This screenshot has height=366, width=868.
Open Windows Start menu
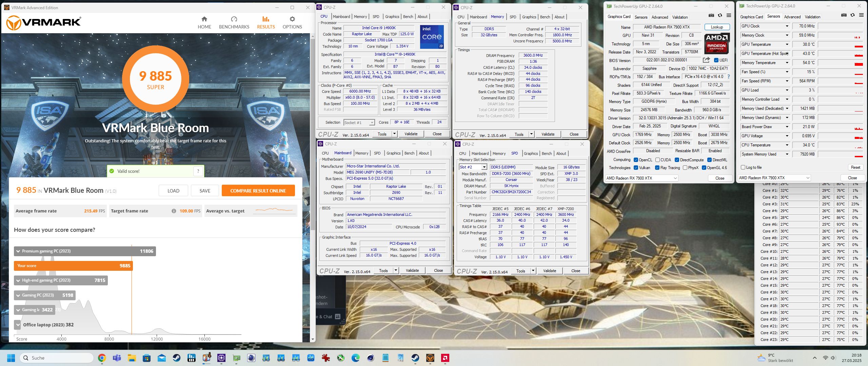(x=11, y=358)
